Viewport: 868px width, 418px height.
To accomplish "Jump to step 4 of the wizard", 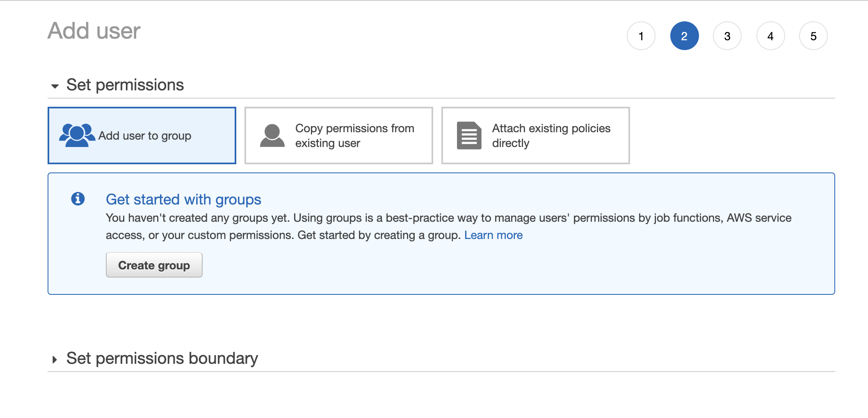I will [x=770, y=36].
